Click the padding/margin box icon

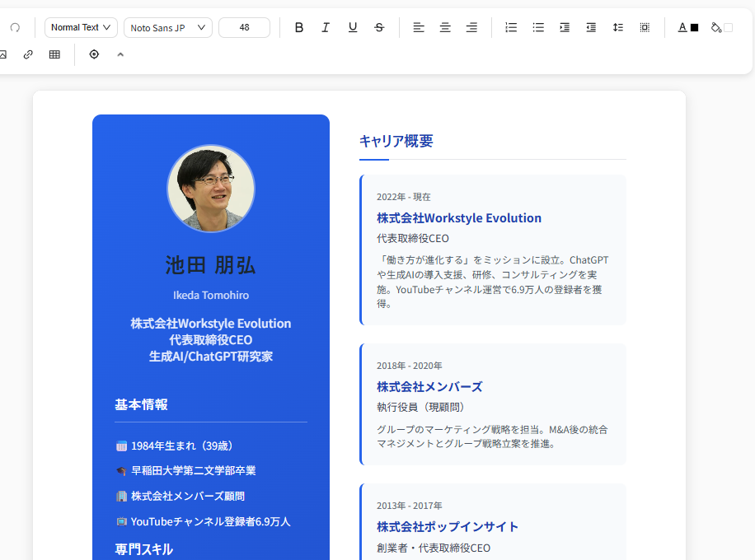[645, 27]
